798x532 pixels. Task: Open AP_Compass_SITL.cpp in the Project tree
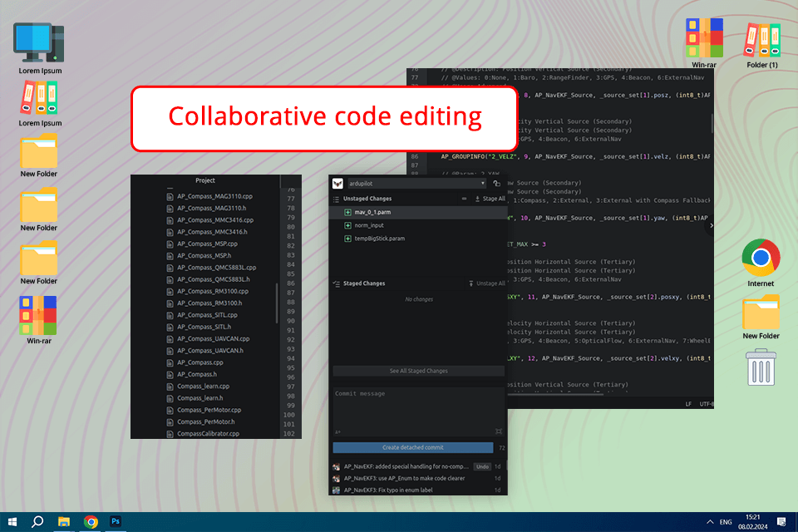[207, 315]
